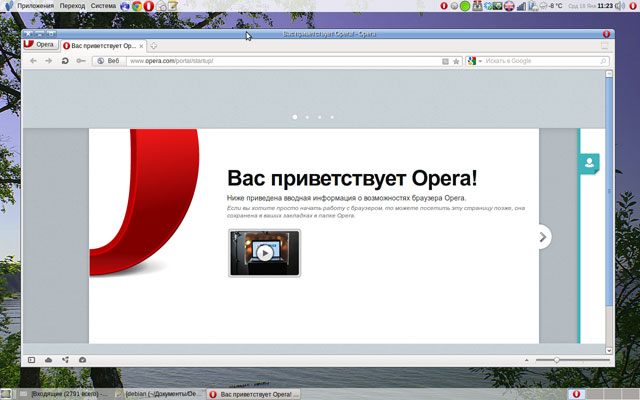Go to the next slide with the arrow

click(x=544, y=237)
